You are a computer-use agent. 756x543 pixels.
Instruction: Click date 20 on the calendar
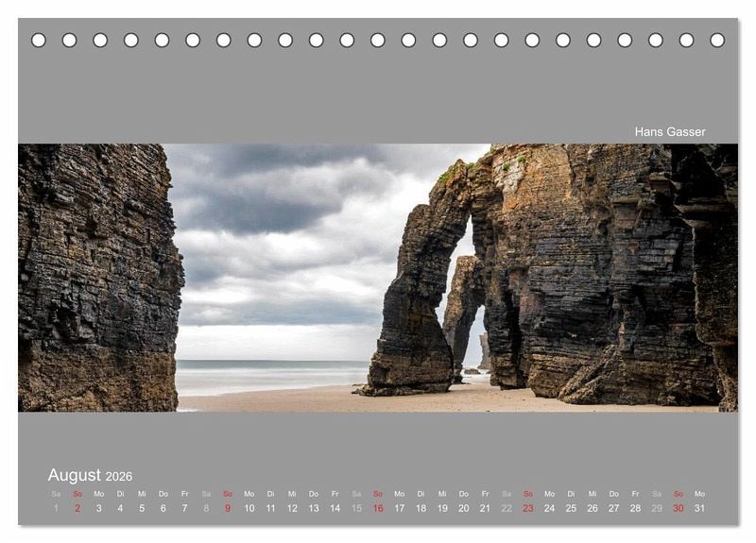tap(463, 508)
